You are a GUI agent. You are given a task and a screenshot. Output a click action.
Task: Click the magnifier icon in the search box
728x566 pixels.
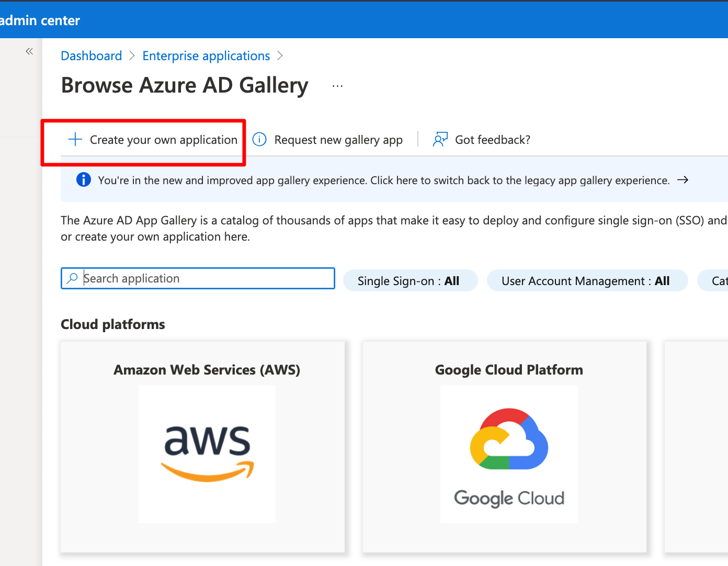pos(73,278)
